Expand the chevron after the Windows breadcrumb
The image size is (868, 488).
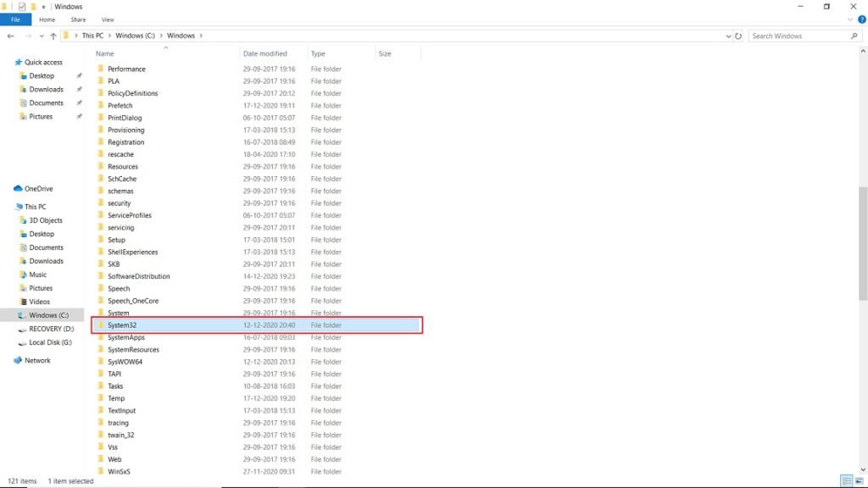pyautogui.click(x=201, y=36)
